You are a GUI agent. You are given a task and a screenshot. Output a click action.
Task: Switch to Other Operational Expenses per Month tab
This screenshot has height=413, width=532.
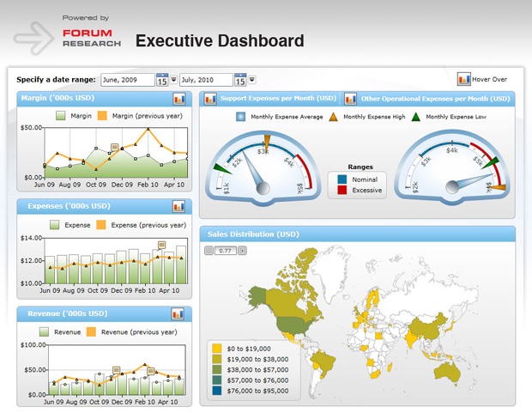pos(435,99)
